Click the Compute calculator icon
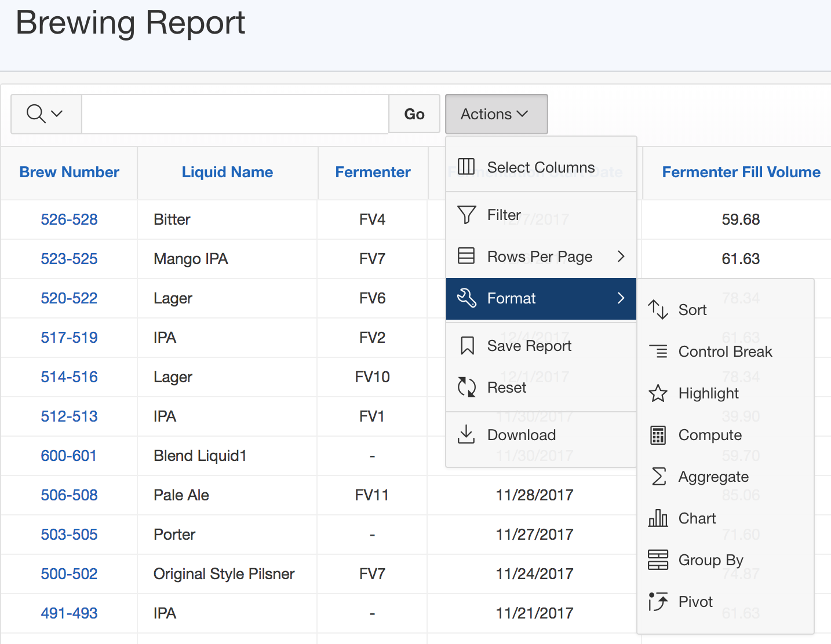The width and height of the screenshot is (831, 644). pyautogui.click(x=658, y=435)
